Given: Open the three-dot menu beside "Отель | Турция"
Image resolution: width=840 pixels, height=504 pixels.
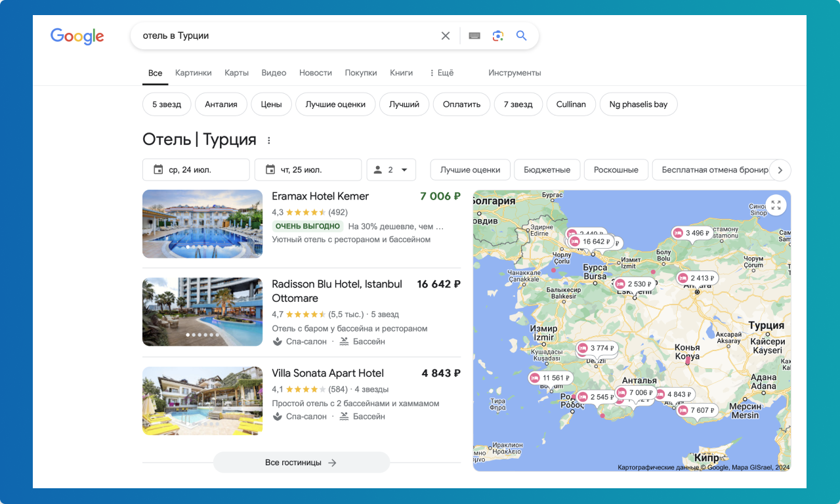Looking at the screenshot, I should pos(269,140).
